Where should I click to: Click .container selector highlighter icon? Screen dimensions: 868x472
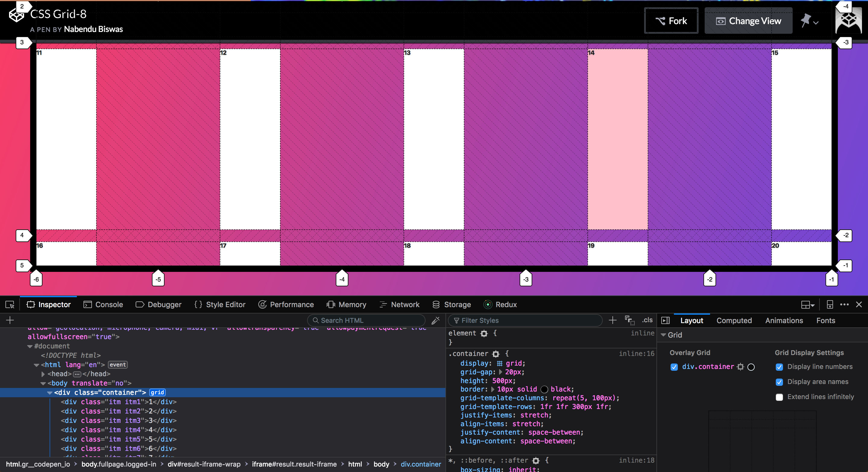tap(496, 354)
